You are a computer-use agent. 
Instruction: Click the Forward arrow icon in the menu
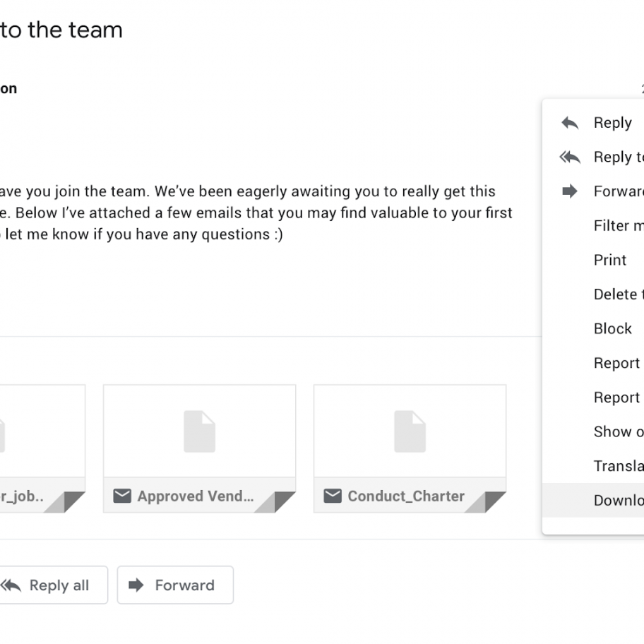tap(570, 191)
